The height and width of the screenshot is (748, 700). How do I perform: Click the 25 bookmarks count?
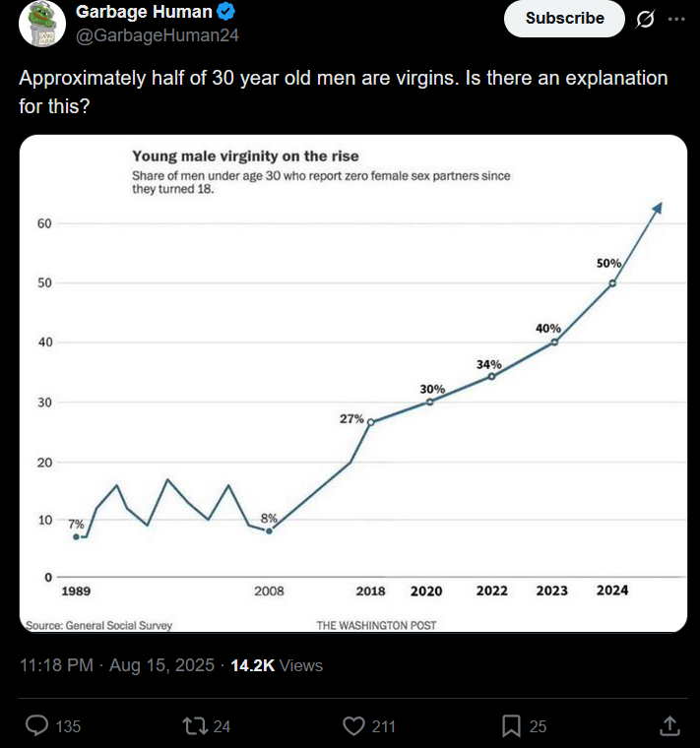538,726
